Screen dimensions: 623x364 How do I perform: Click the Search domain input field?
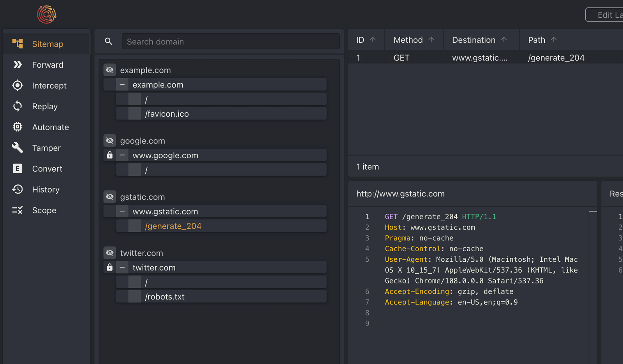(231, 41)
